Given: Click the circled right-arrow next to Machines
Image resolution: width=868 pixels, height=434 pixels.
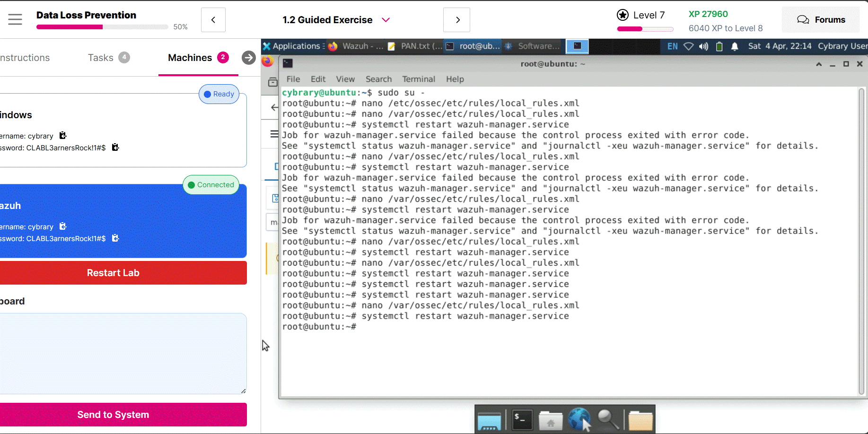Looking at the screenshot, I should [248, 58].
